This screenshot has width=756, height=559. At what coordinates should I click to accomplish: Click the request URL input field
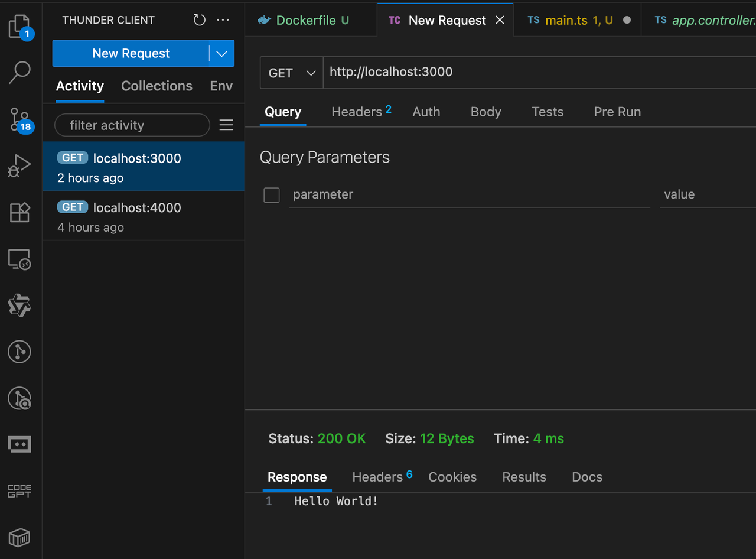point(532,73)
